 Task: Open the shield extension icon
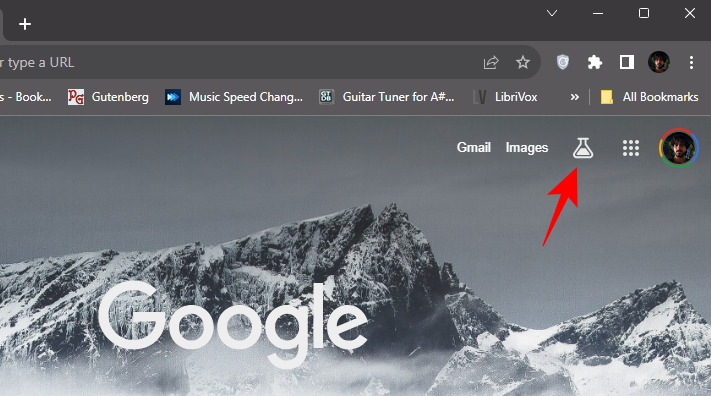563,62
